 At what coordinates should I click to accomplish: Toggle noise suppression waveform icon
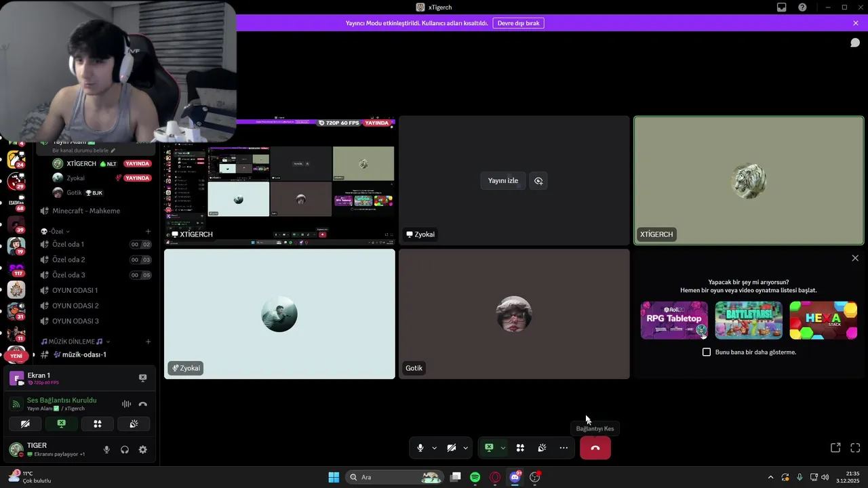[x=126, y=404]
